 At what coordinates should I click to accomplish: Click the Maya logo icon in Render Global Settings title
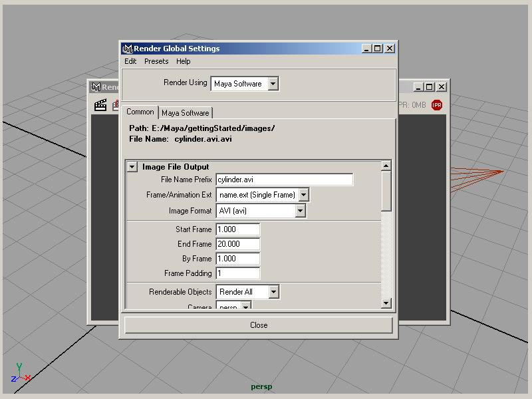point(128,49)
